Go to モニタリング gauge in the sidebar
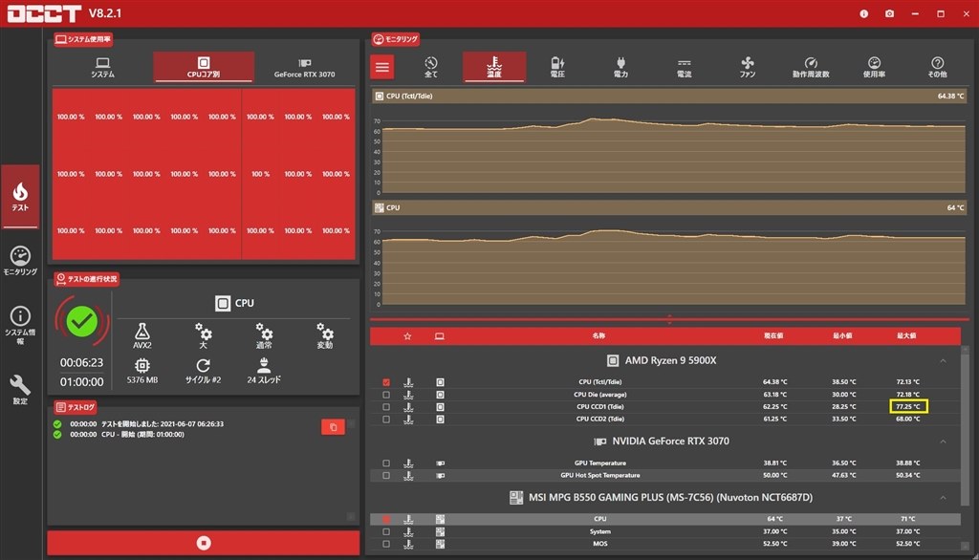 pos(20,261)
